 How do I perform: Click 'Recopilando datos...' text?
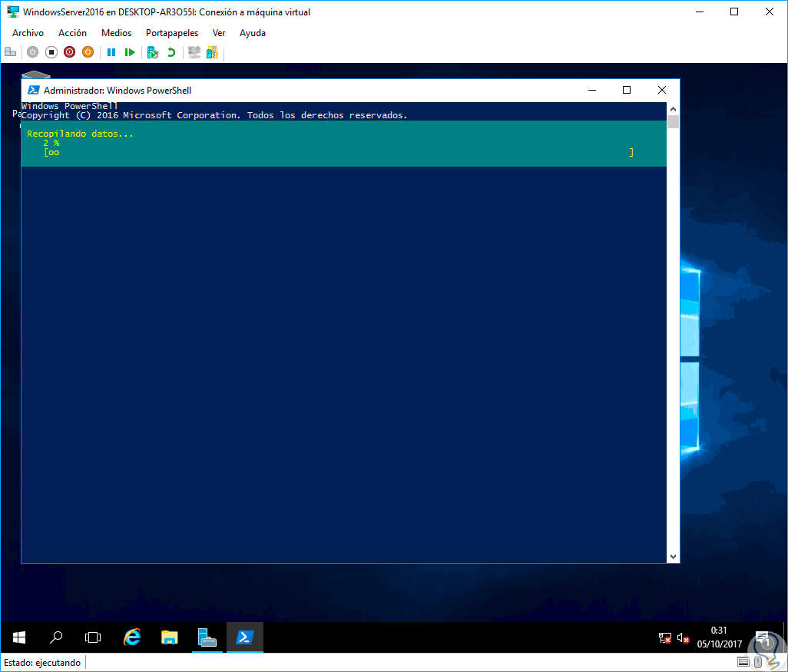pos(81,134)
